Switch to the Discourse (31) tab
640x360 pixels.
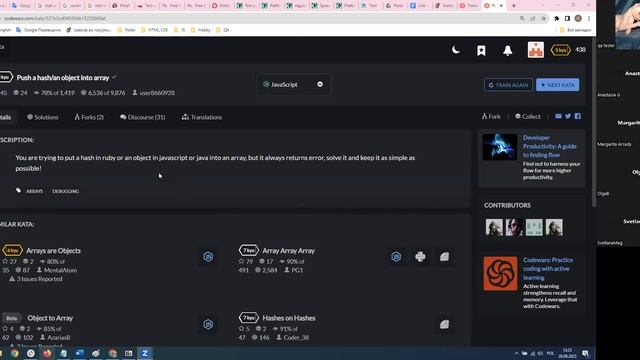tap(142, 117)
